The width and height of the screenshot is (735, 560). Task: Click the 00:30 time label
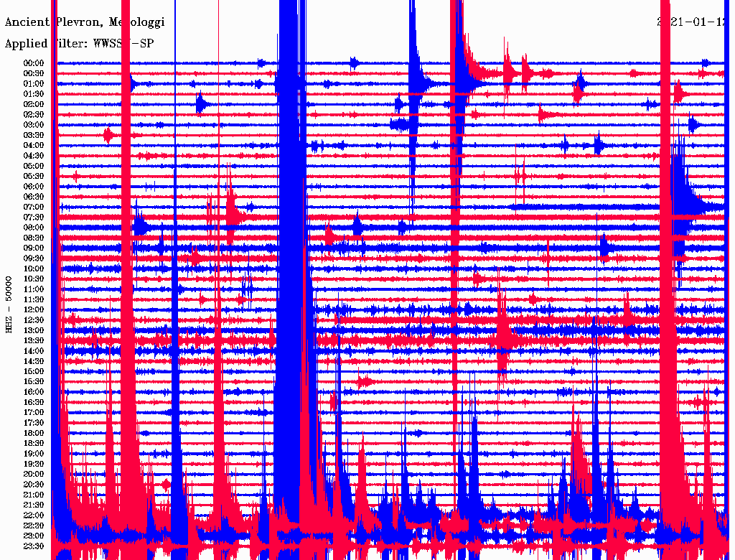[x=34, y=73]
